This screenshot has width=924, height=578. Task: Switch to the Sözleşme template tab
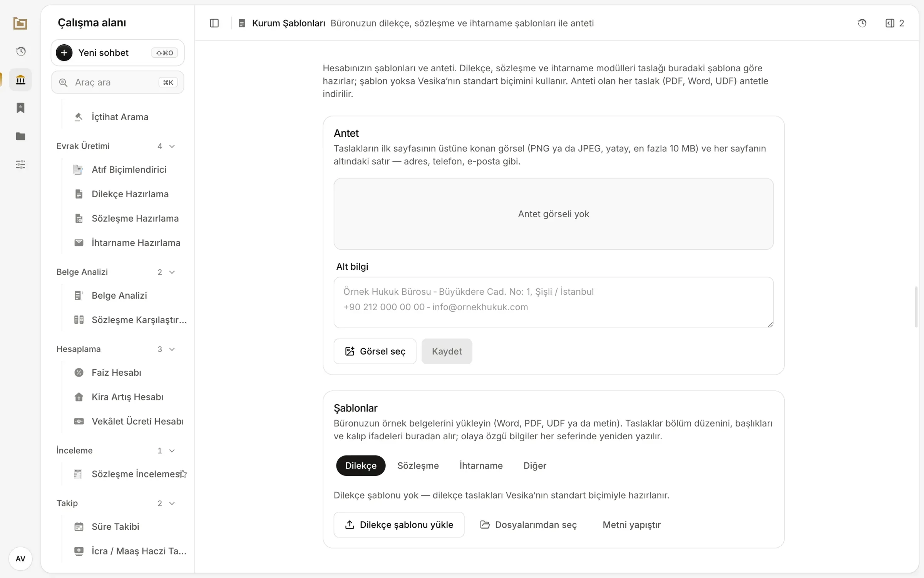tap(418, 465)
